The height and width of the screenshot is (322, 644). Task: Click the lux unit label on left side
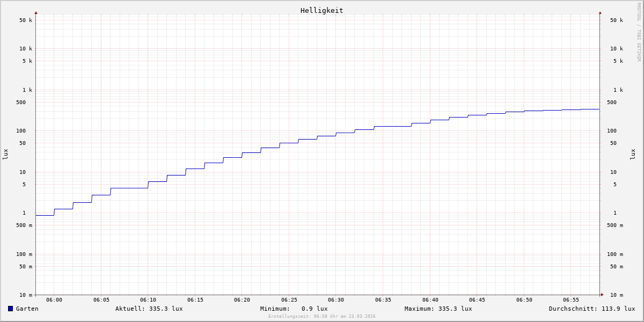[x=5, y=155]
